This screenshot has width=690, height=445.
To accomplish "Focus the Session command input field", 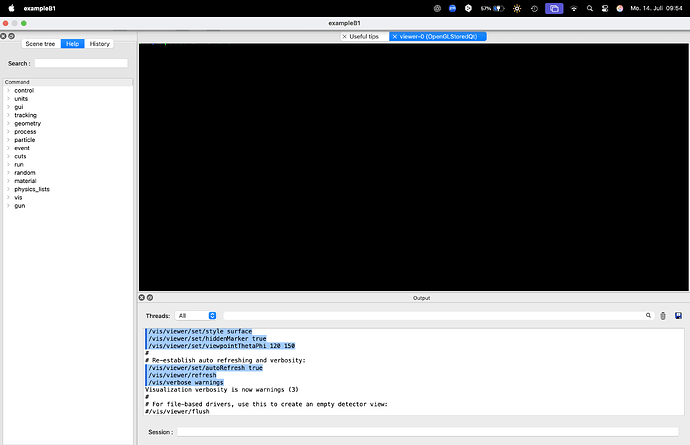I will tap(428, 432).
